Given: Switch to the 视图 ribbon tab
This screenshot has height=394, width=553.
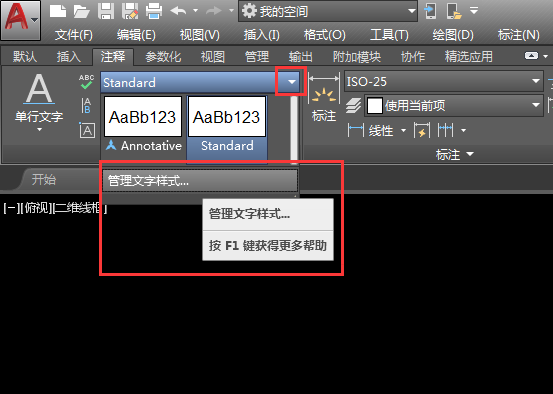Looking at the screenshot, I should 213,56.
